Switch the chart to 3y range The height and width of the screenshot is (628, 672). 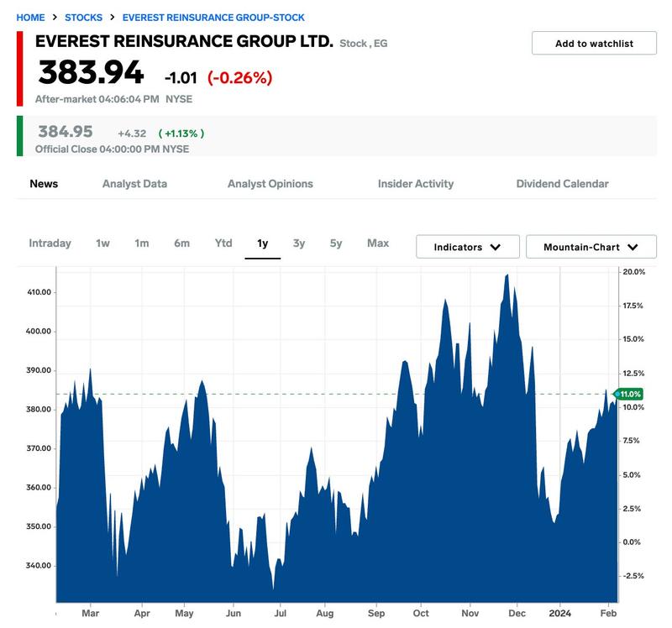299,243
